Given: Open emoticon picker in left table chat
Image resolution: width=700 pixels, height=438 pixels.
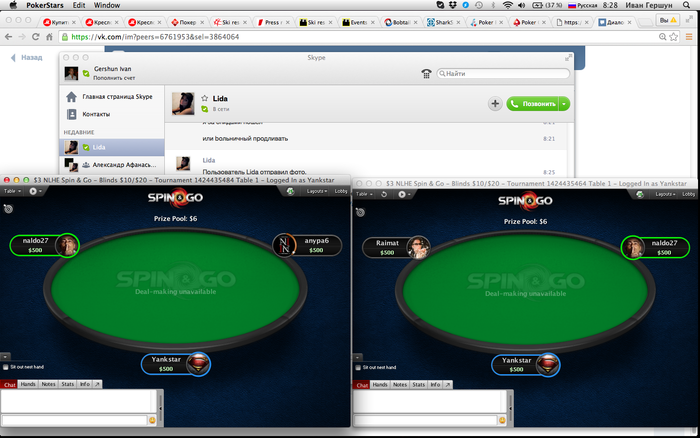Looking at the screenshot, I should [152, 420].
